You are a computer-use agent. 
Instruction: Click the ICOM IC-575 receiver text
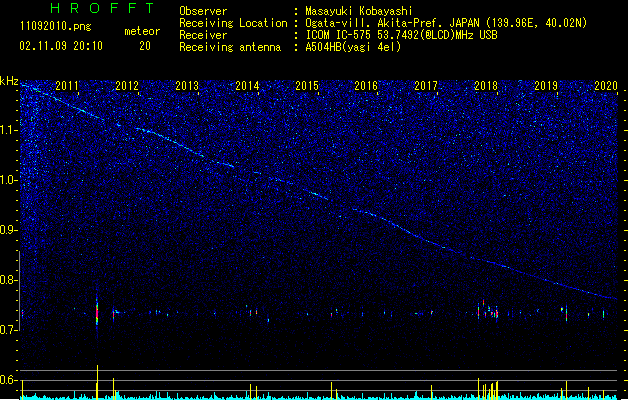point(402,35)
